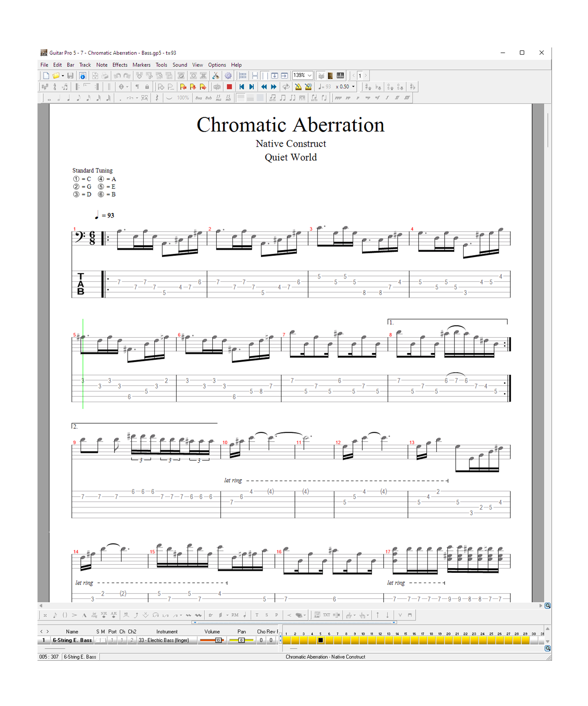Expand the tuplet (r3) dropdown arrow

(x=137, y=98)
